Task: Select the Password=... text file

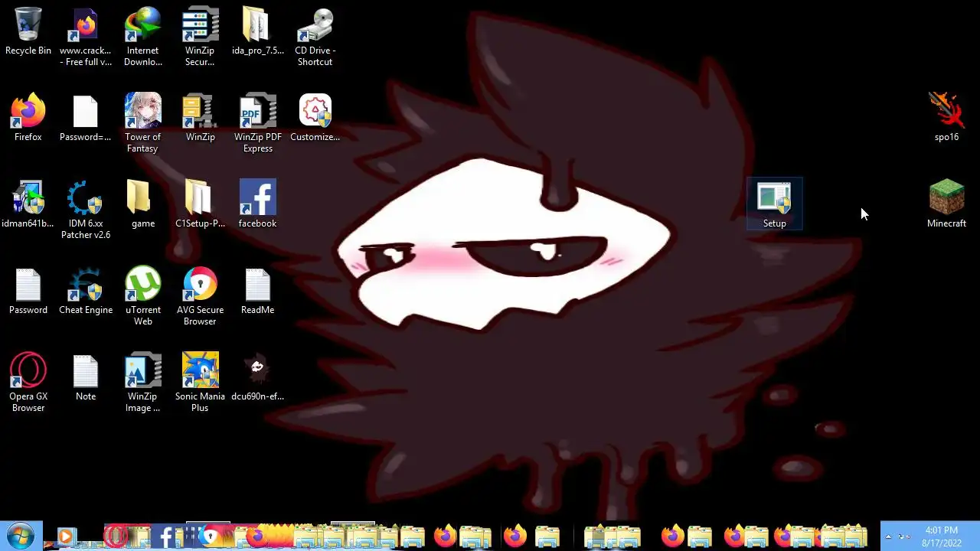Action: point(86,118)
